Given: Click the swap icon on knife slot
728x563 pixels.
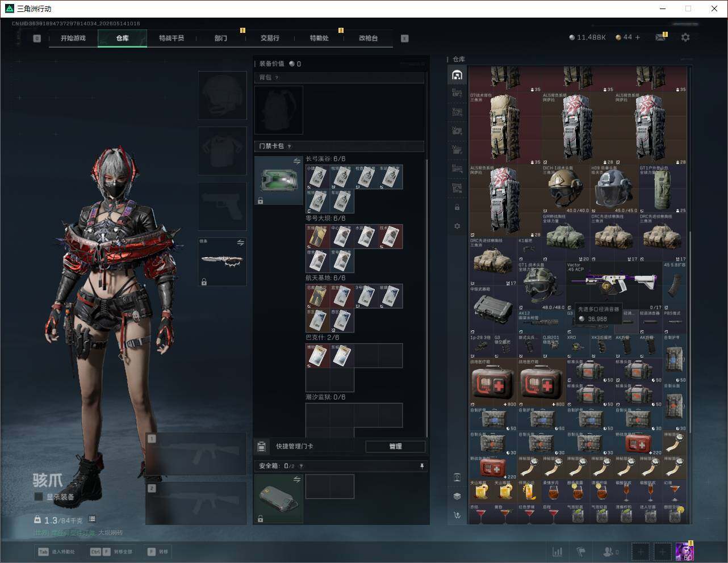Looking at the screenshot, I should pos(241,243).
